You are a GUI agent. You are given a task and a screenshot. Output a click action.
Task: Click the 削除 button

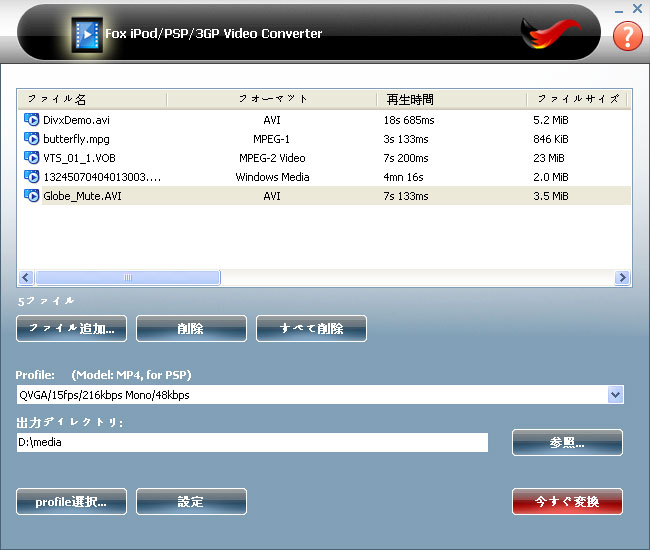191,329
